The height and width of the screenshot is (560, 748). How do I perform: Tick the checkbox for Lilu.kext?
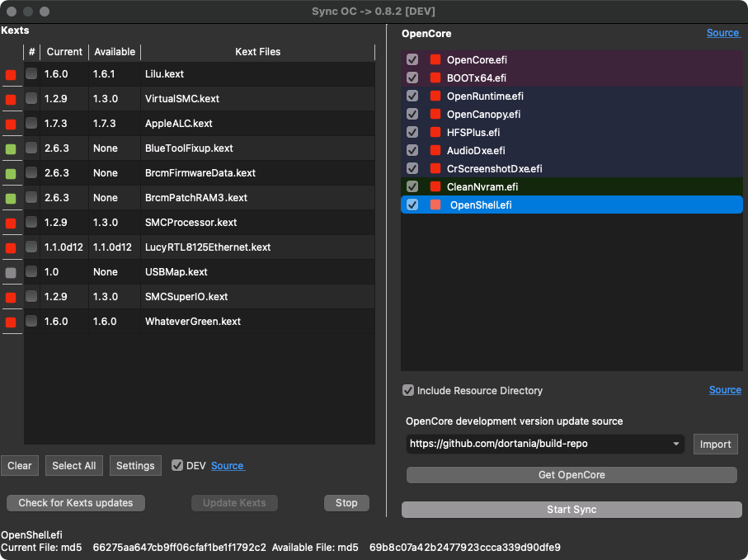(31, 73)
